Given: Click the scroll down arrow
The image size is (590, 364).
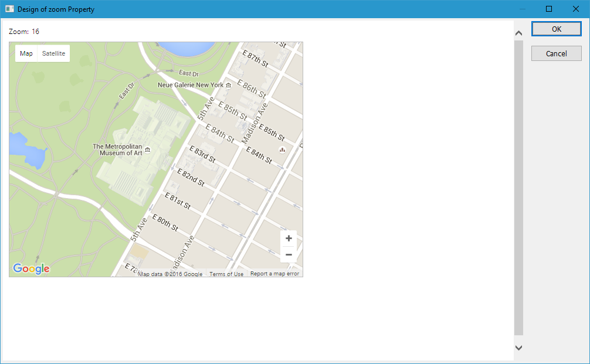Looking at the screenshot, I should pos(518,348).
